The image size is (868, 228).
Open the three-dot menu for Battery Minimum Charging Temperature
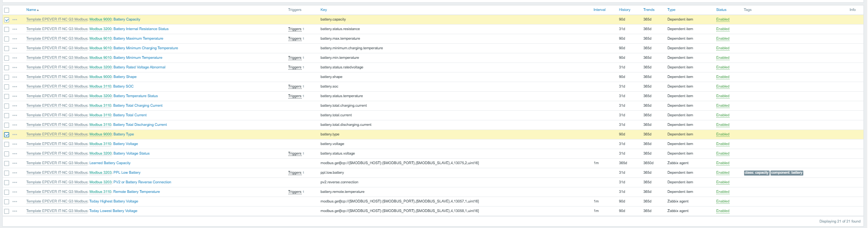(x=15, y=48)
